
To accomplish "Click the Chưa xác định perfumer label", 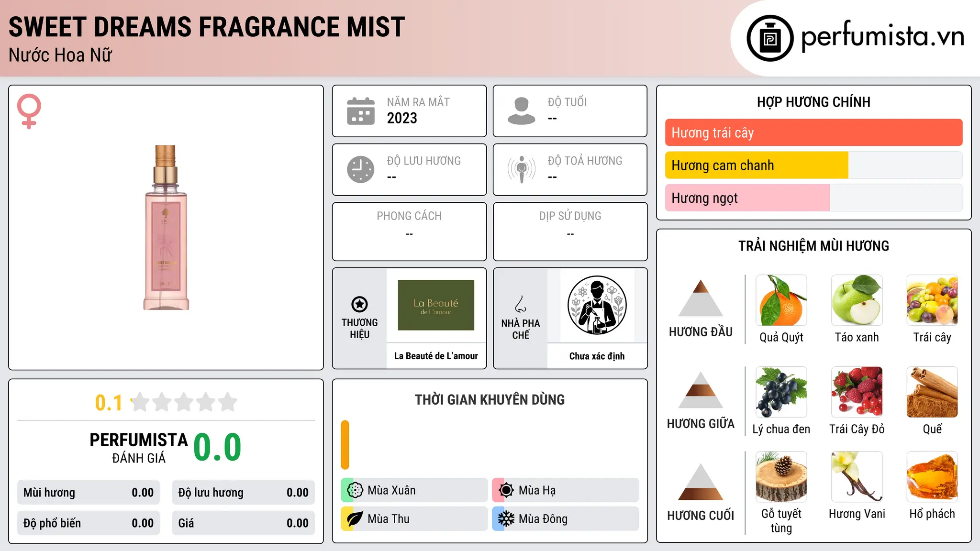I will tap(597, 356).
